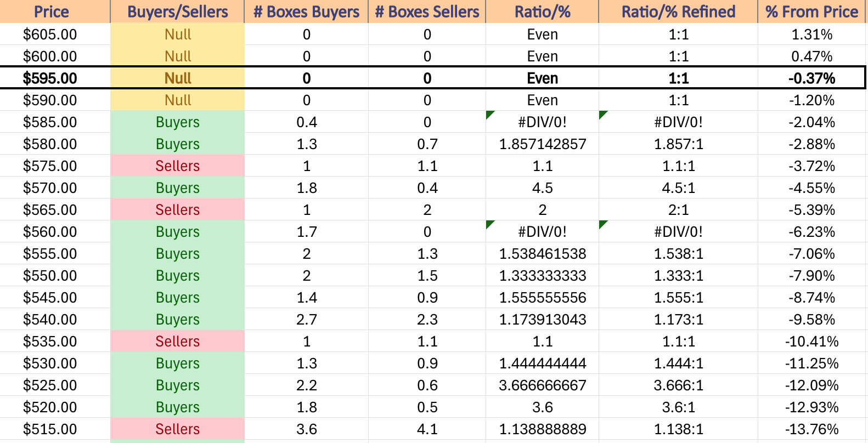This screenshot has width=868, height=443.
Task: Click the $605.00 price cell
Action: tap(55, 34)
